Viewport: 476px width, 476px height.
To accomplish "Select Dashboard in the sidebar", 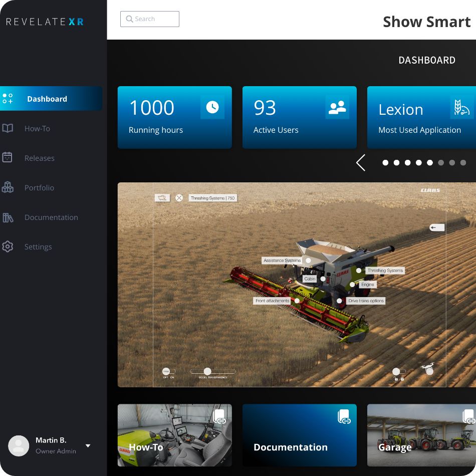I will coord(51,99).
